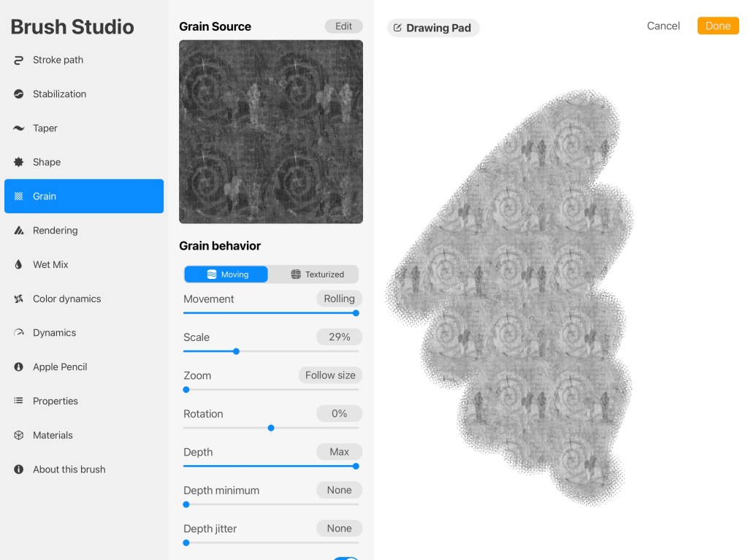The height and width of the screenshot is (560, 748).
Task: Open Materials cube icon
Action: (x=18, y=435)
